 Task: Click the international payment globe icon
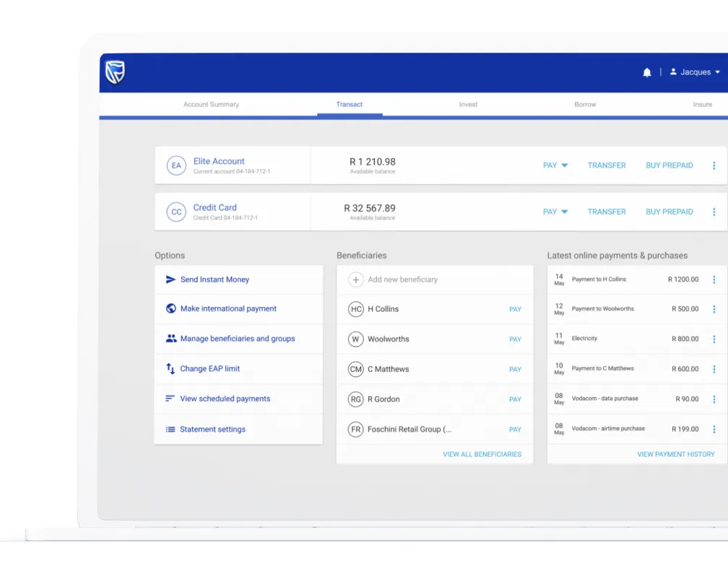tap(171, 308)
